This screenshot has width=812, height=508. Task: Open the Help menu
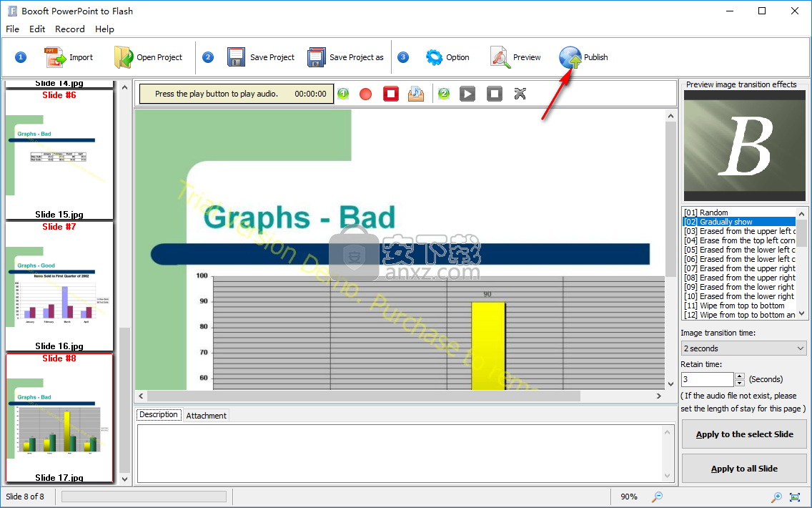[x=104, y=29]
